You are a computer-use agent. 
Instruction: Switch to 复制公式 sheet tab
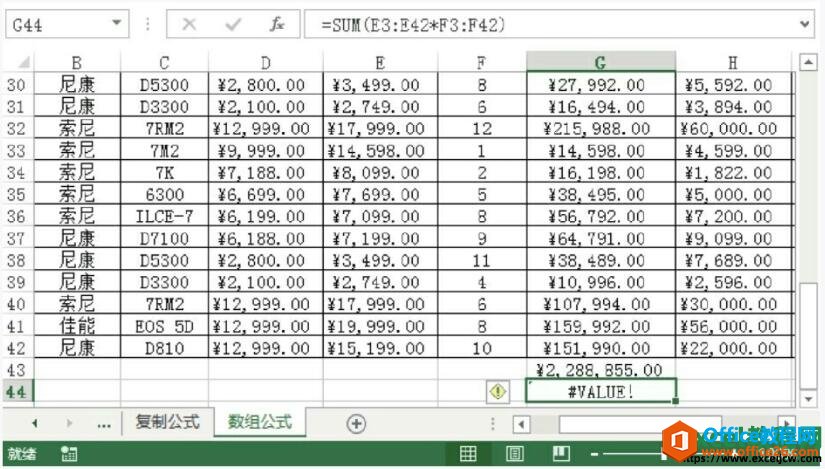[167, 422]
